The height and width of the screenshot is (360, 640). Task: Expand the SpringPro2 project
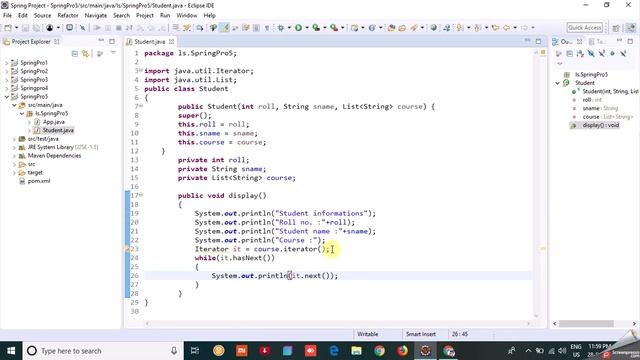pos(7,71)
